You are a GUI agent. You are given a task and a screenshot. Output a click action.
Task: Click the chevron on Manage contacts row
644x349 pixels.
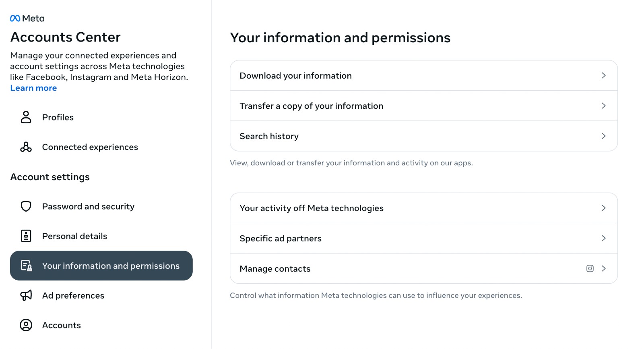point(603,268)
